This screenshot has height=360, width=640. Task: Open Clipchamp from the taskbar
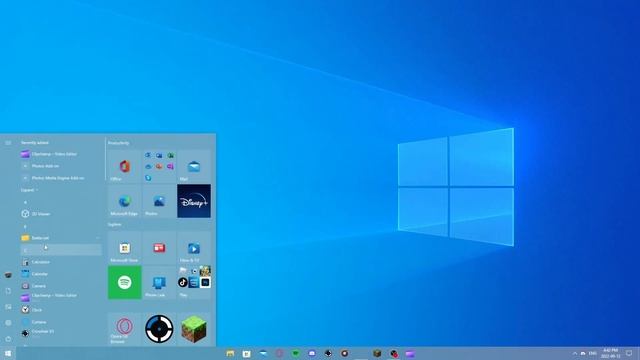(410, 353)
